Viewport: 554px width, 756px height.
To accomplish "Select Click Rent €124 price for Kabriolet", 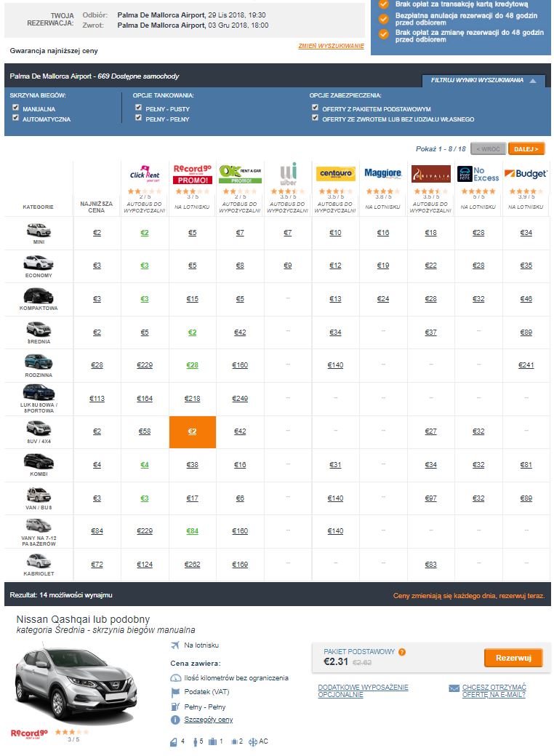I will (145, 565).
